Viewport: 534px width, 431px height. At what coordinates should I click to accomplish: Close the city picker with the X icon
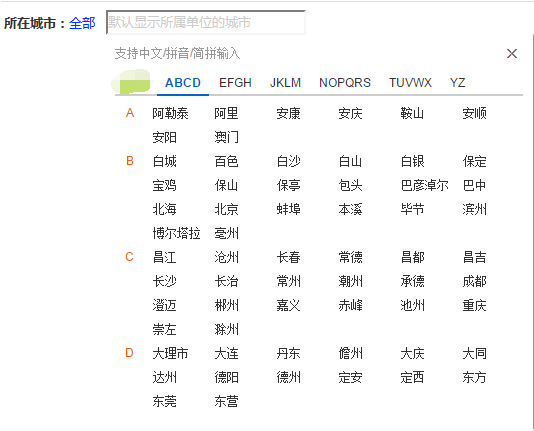[512, 53]
